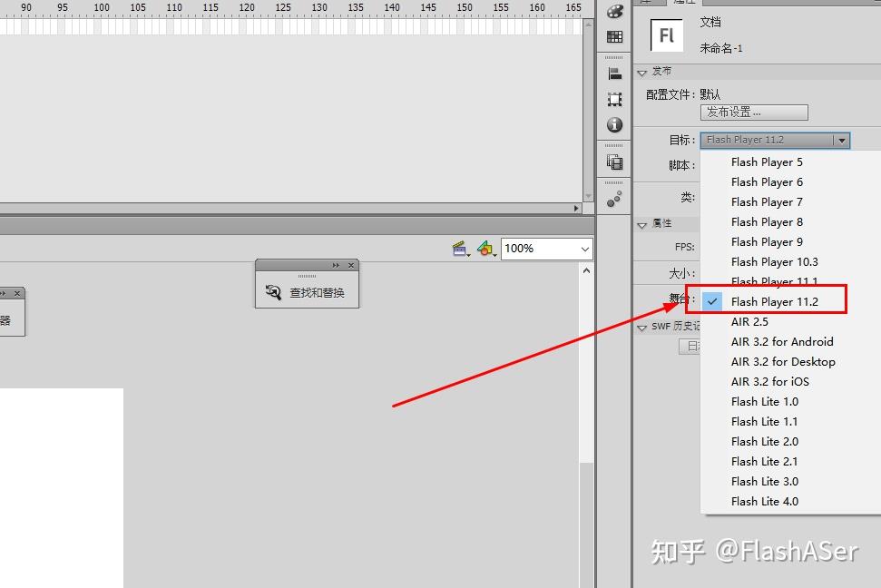881x588 pixels.
Task: Select Flash Lite 2.0 target
Action: coord(765,441)
